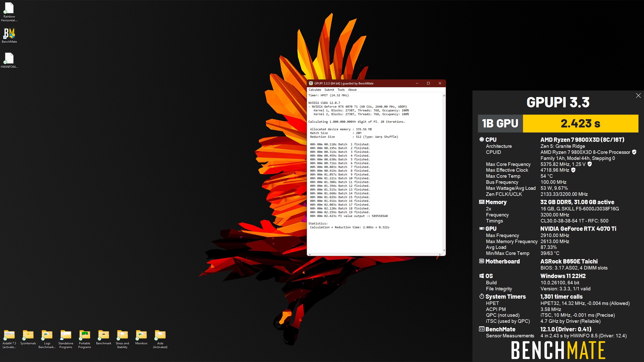
Task: Click the shield next to Max Effective Clock
Action: (573, 170)
